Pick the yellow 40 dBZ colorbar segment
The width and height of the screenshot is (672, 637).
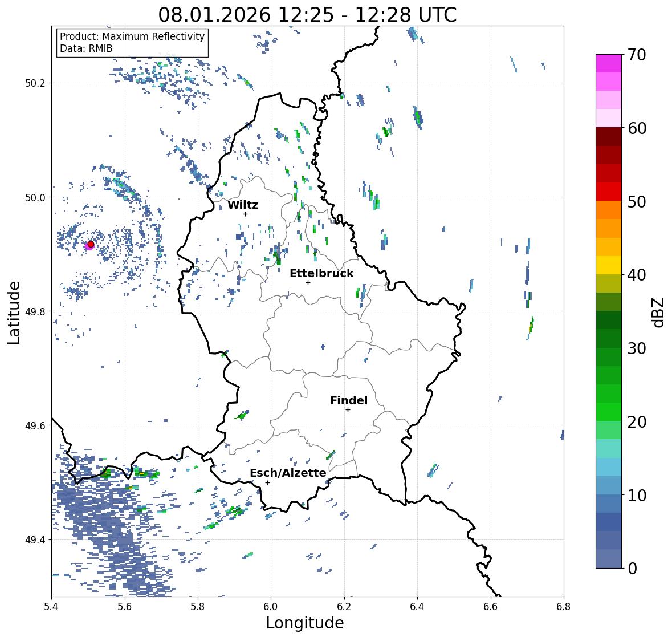[609, 265]
